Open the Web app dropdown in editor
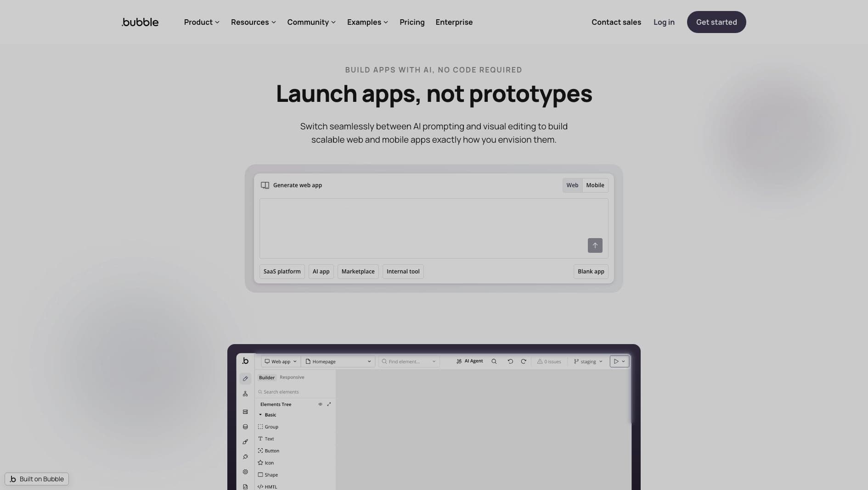 [281, 362]
